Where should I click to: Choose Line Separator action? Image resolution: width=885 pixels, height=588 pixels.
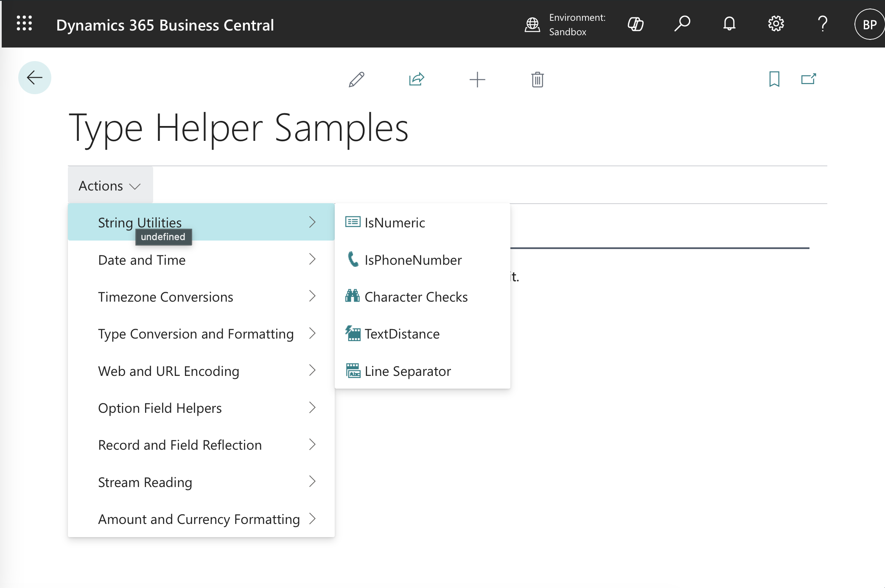(x=407, y=371)
